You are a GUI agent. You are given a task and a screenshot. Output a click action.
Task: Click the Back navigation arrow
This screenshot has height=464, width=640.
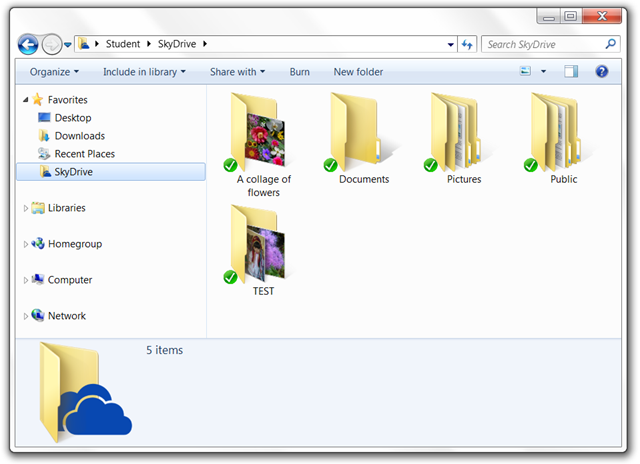pos(29,44)
